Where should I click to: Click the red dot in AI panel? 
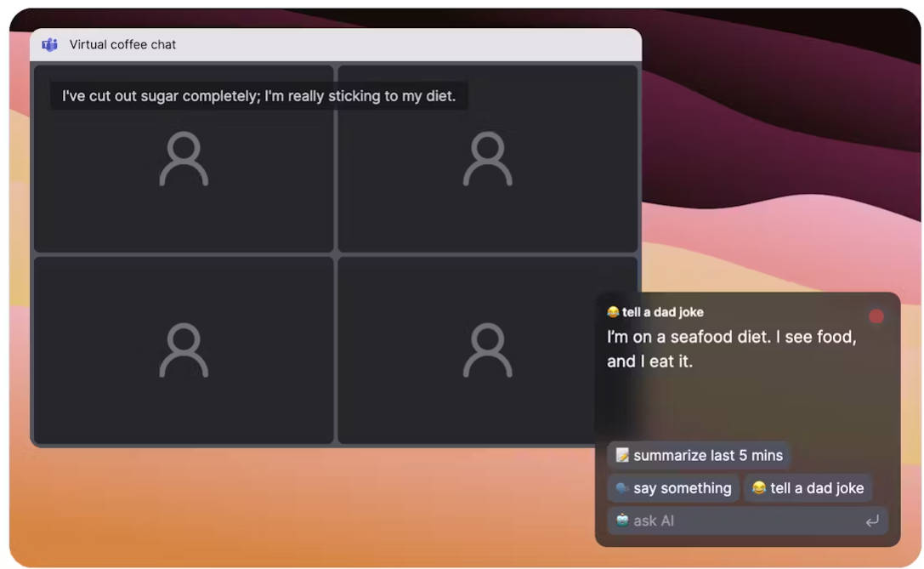[876, 316]
